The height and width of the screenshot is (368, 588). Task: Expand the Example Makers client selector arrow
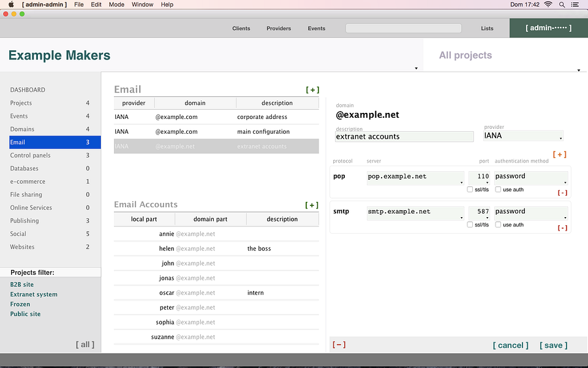(x=417, y=68)
